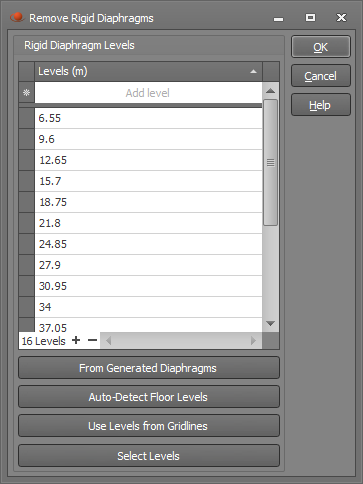Click Use Levels from Gridlines button

tap(149, 426)
